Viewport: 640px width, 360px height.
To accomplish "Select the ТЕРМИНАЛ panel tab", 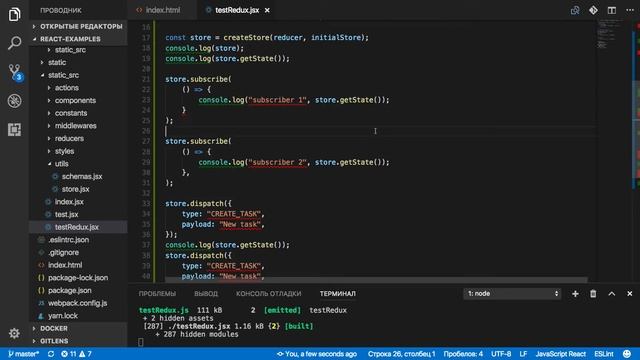I will click(338, 293).
